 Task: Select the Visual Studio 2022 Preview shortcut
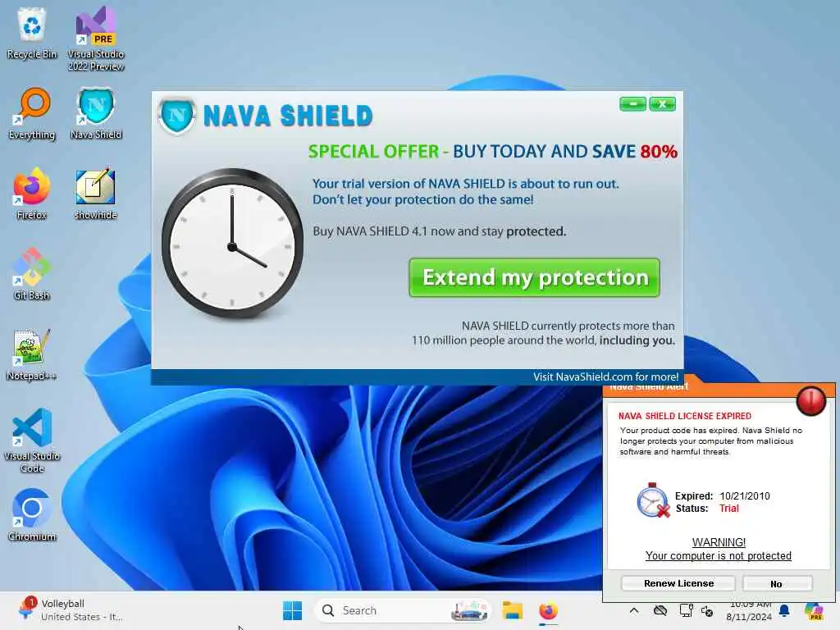(x=96, y=39)
